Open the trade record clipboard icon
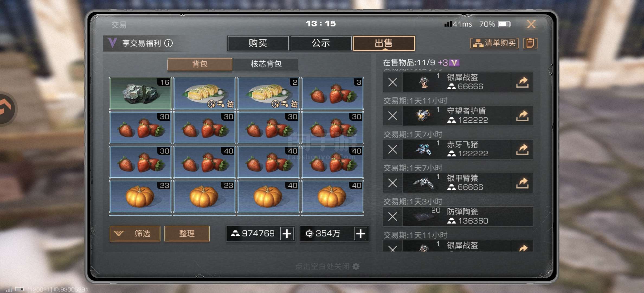The width and height of the screenshot is (644, 293). tap(530, 43)
